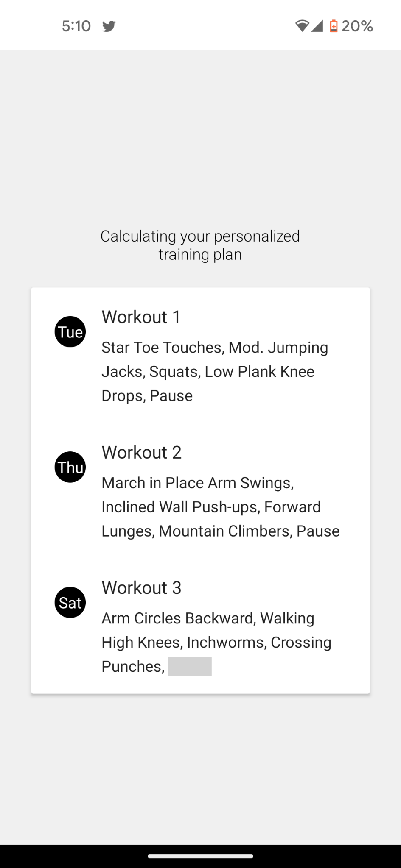Open the Workout 3 title

coord(142,588)
